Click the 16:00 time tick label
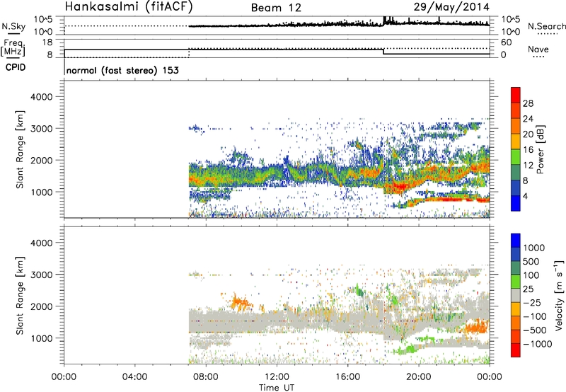Viewport: 566px width, 392px height. [347, 377]
